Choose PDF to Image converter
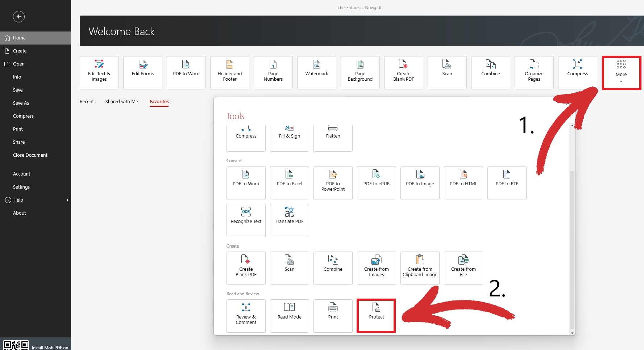This screenshot has height=350, width=644. click(x=420, y=183)
